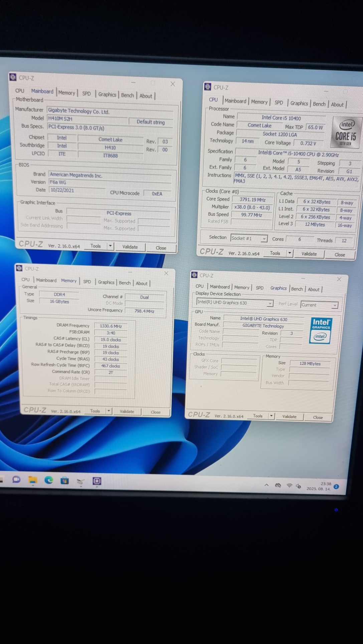Click the memory size '16 GBytes' value
Image resolution: width=363 pixels, height=644 pixels.
tap(59, 302)
